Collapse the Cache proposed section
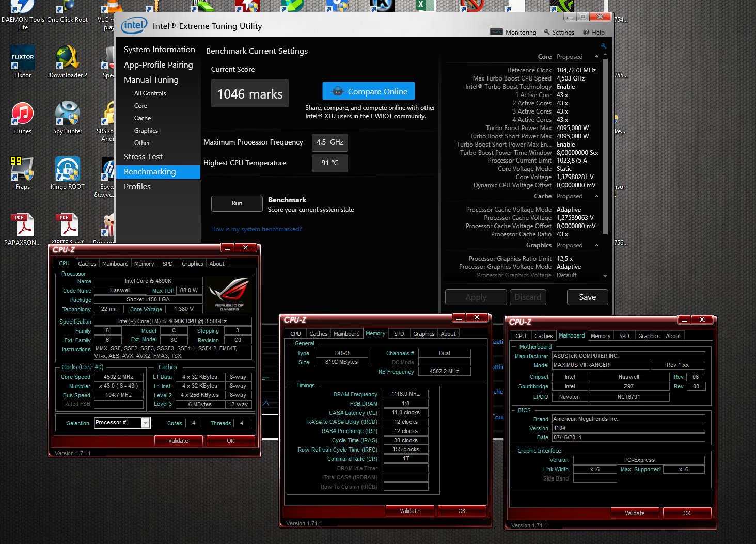The height and width of the screenshot is (544, 756). coord(596,196)
